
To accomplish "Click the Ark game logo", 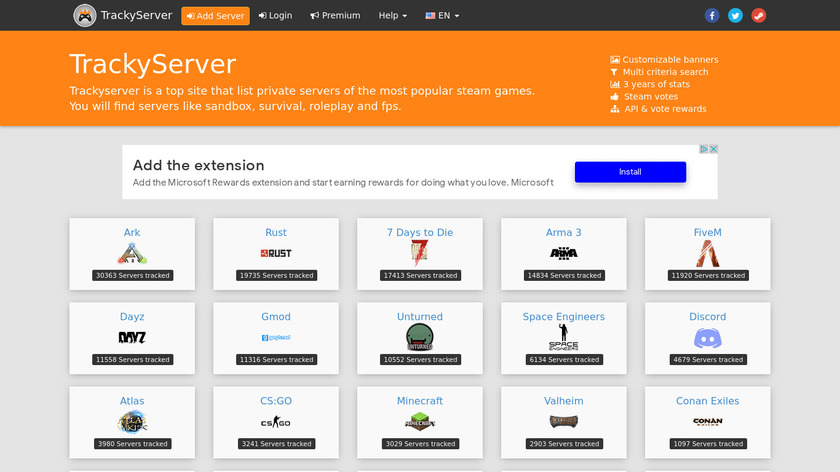I will click(x=132, y=254).
